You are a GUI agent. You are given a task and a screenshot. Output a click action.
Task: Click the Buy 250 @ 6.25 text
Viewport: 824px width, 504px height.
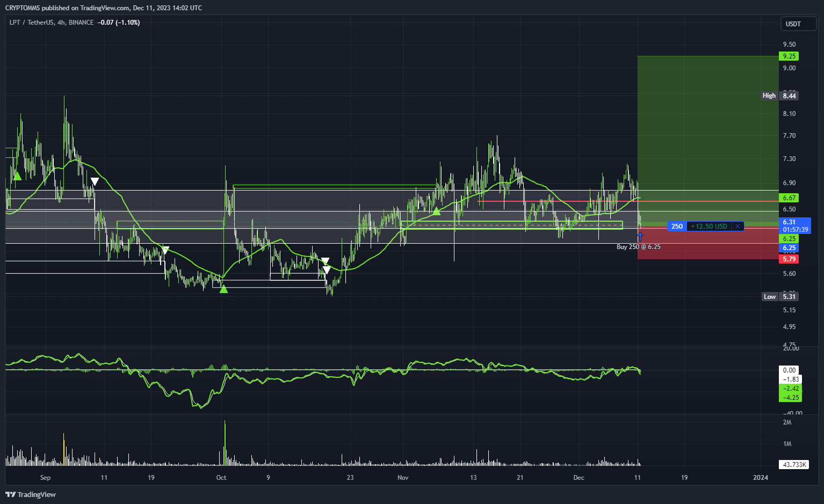click(639, 247)
